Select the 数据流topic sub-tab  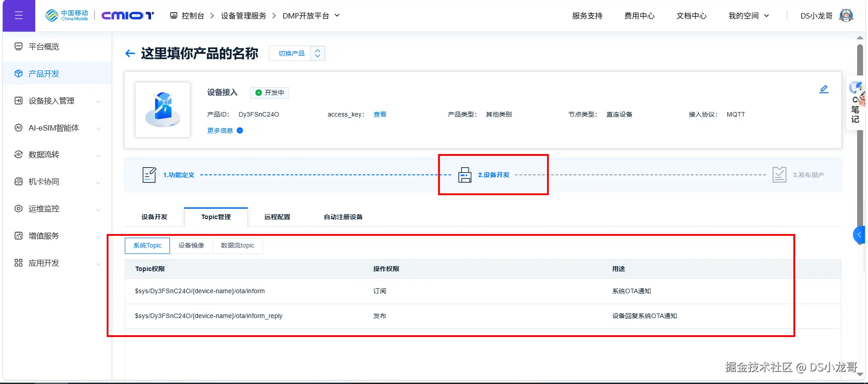(x=238, y=245)
